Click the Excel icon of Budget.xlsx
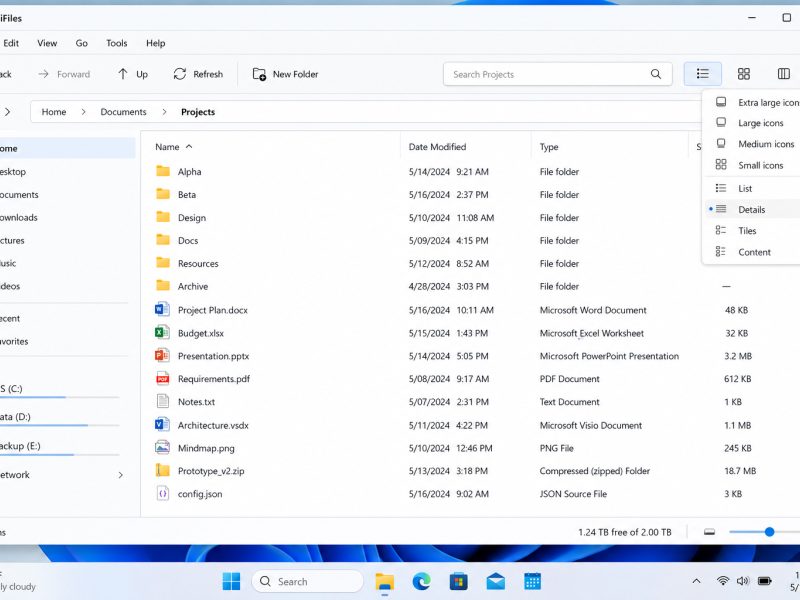Image resolution: width=800 pixels, height=600 pixels. 162,333
